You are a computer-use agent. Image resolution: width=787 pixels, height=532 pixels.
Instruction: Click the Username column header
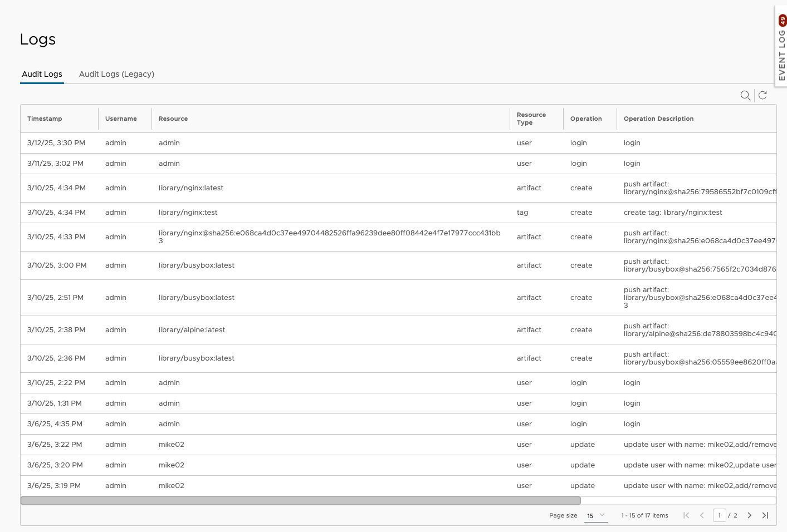tap(121, 119)
